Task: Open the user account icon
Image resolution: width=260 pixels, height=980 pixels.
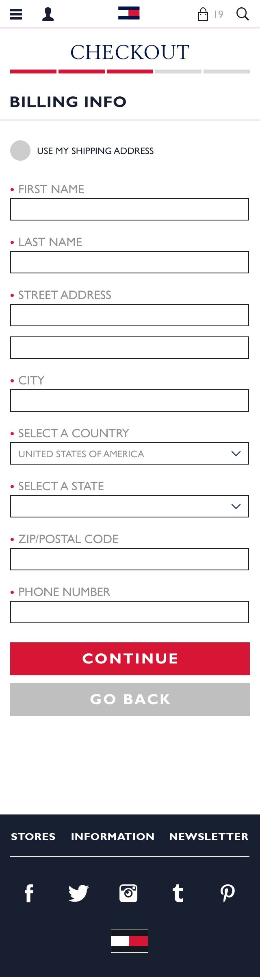Action: 48,14
